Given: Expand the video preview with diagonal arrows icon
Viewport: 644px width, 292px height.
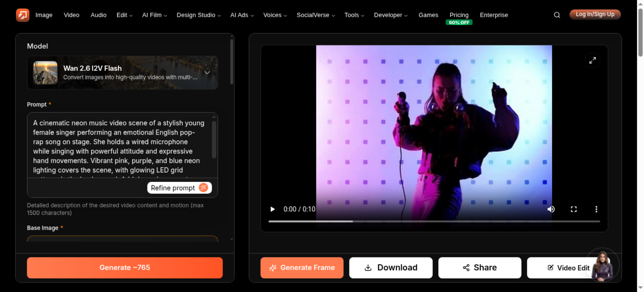Looking at the screenshot, I should pyautogui.click(x=592, y=60).
